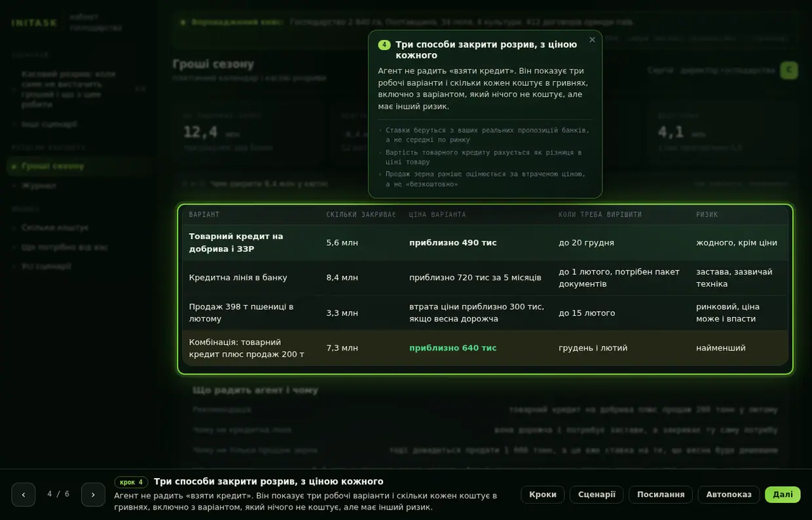The height and width of the screenshot is (520, 812).
Task: Click the '7,3 млн' amount cell
Action: 342,348
